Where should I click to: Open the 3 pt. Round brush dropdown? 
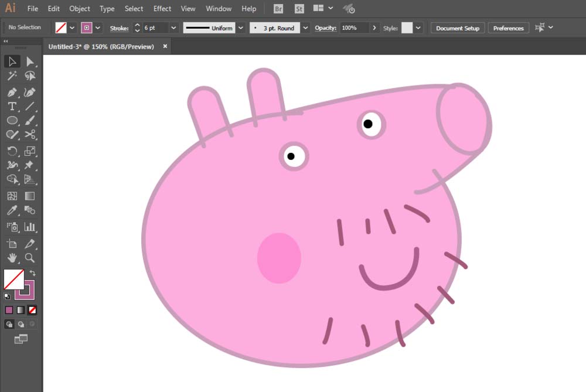(x=305, y=28)
